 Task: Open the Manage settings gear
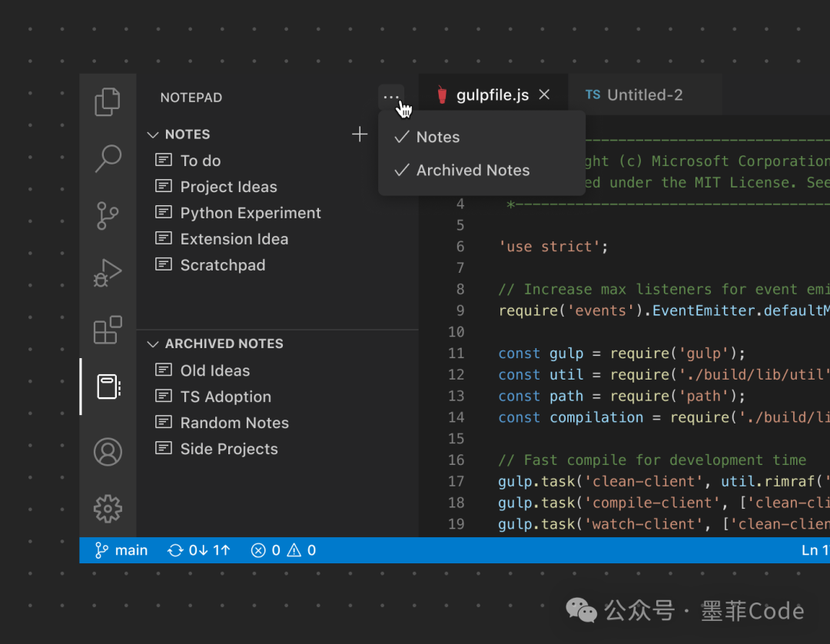(x=108, y=508)
